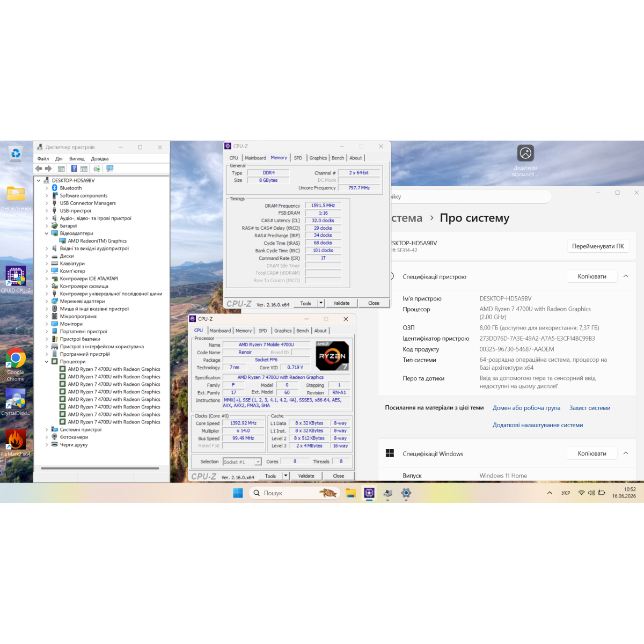Open the Файл menu in Device Manager
Viewport: 644px width, 644px height.
coord(43,159)
